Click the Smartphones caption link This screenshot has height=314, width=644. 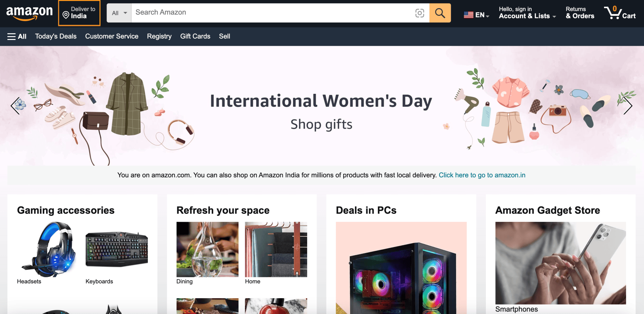point(516,309)
